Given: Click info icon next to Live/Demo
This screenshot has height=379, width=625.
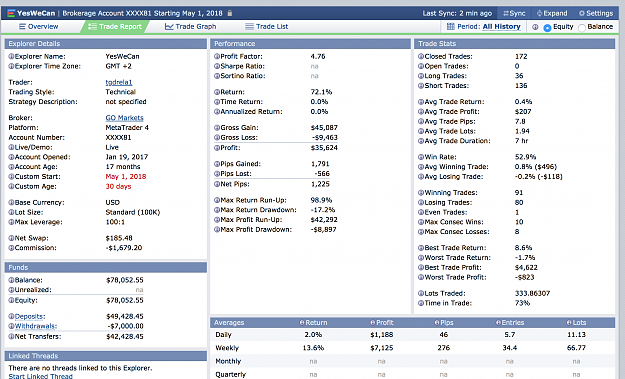Looking at the screenshot, I should (x=11, y=147).
